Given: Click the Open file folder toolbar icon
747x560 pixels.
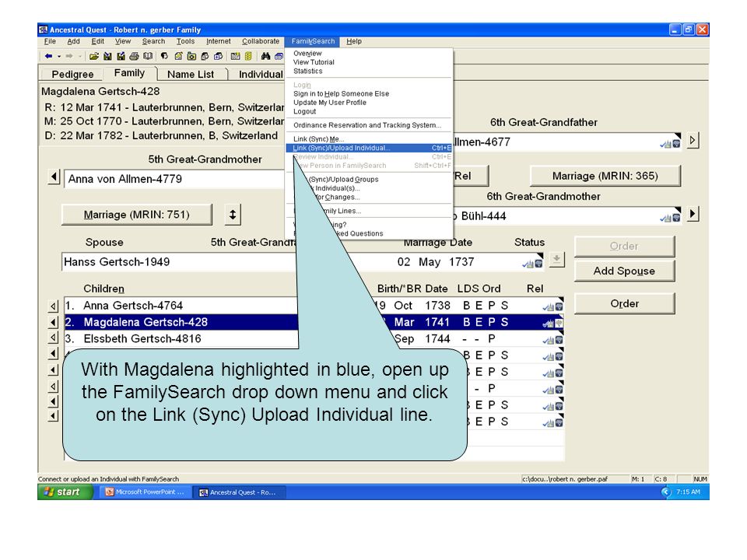Looking at the screenshot, I should coord(94,56).
